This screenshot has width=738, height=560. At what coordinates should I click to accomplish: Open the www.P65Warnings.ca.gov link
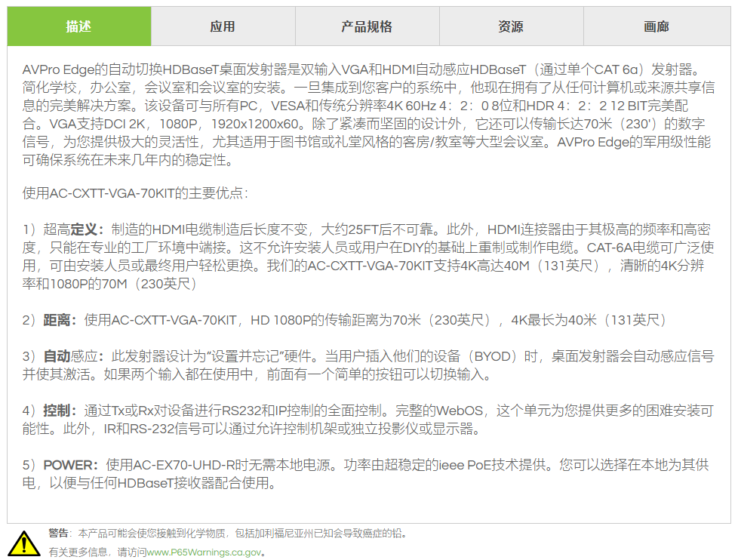[x=204, y=552]
